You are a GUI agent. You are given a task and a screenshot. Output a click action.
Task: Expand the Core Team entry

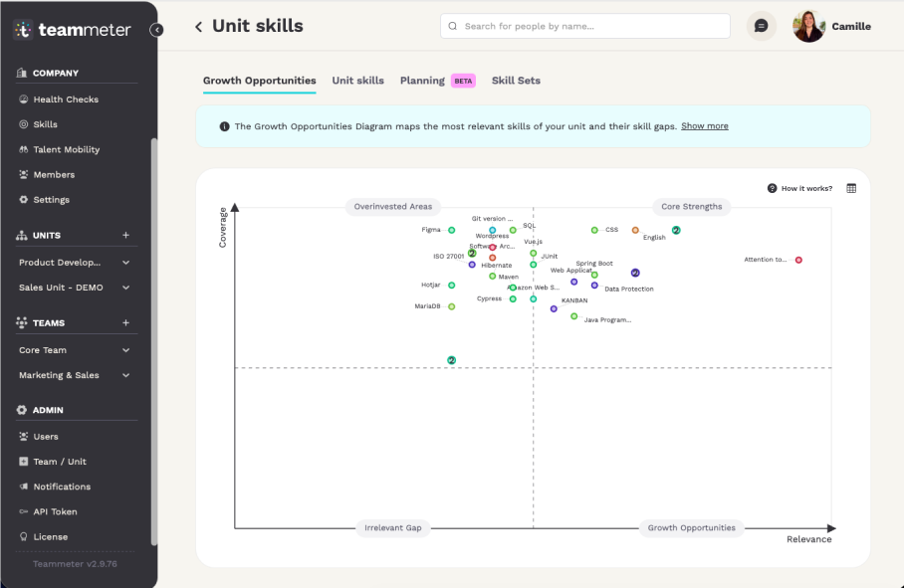[x=125, y=350]
